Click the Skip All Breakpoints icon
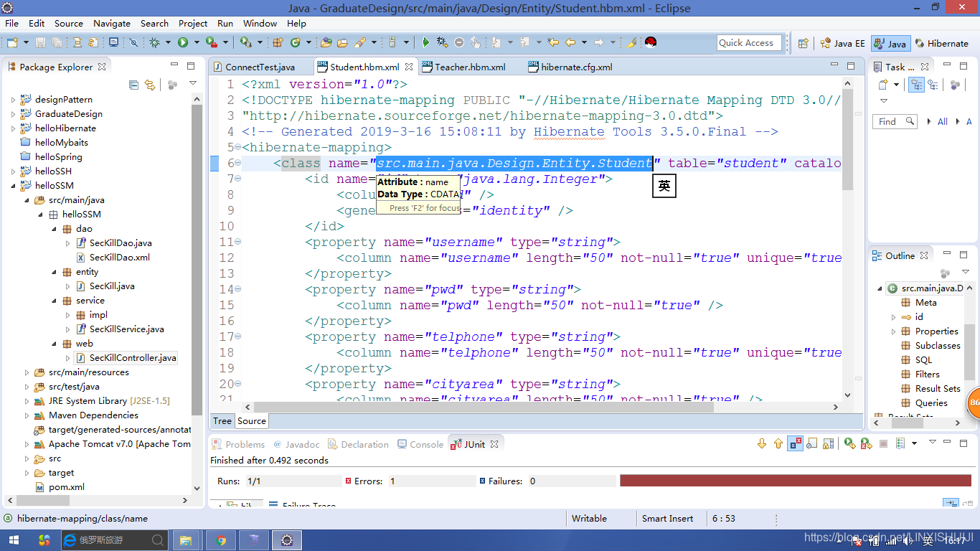The height and width of the screenshot is (551, 980). 133,43
